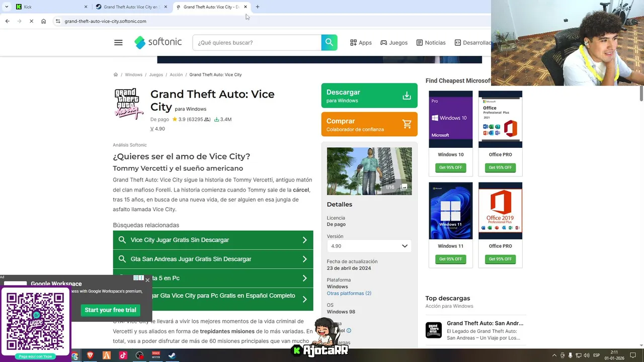Click the GTA Vice City app logo
This screenshot has height=362, width=644.
(129, 104)
